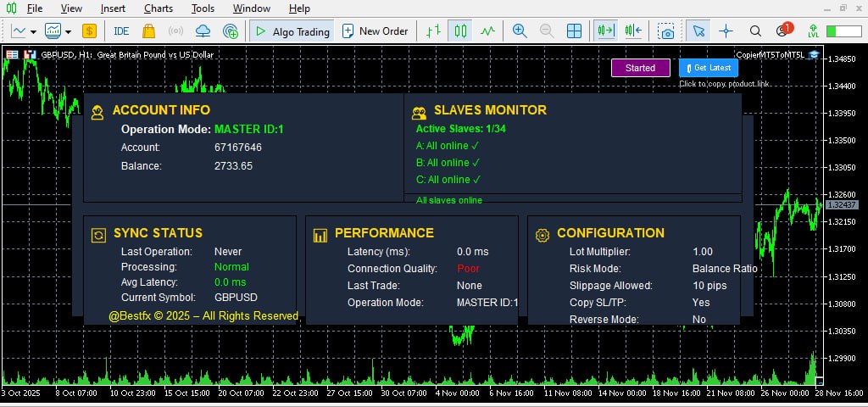Toggle chart shift from right edge
This screenshot has height=407, width=868.
(633, 31)
